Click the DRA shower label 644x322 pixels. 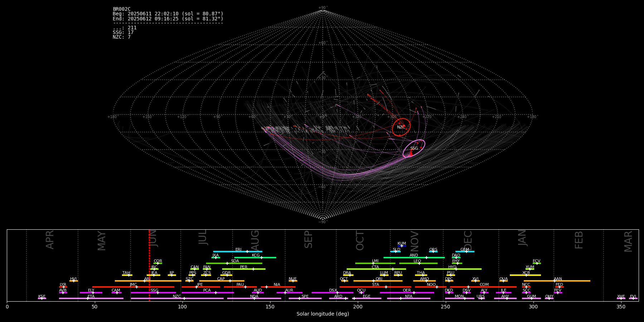pos(347,273)
